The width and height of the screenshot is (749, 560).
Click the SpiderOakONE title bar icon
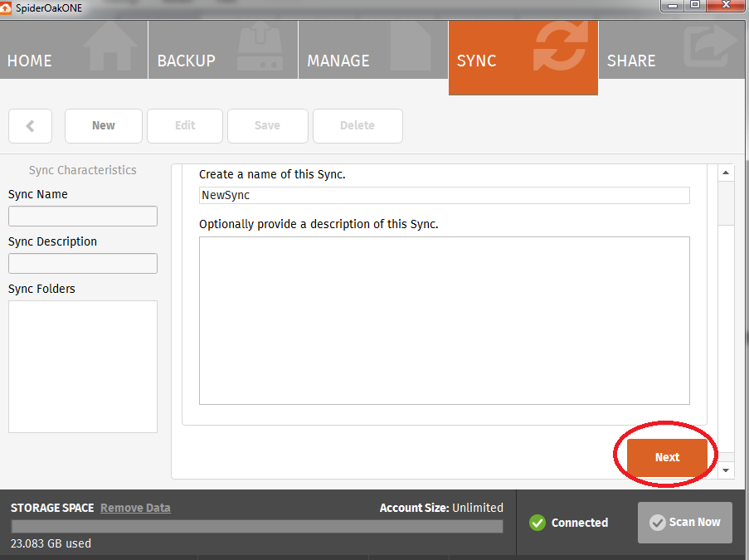tap(5, 8)
